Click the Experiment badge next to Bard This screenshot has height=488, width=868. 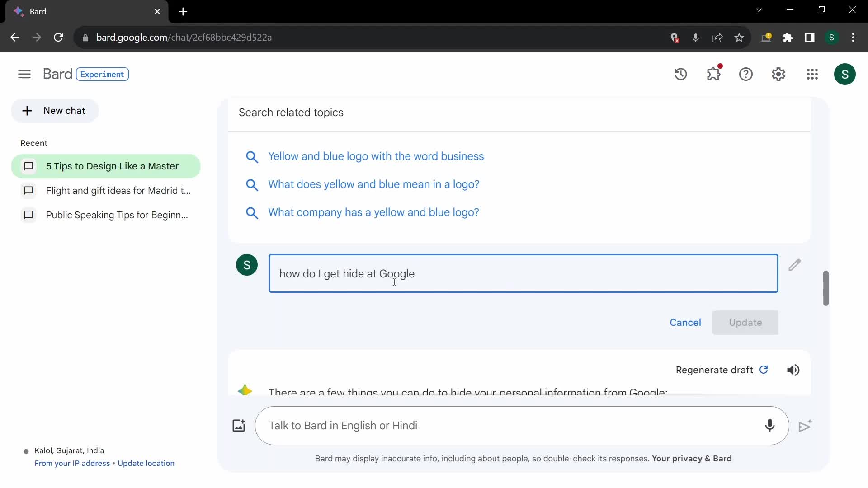tap(102, 74)
